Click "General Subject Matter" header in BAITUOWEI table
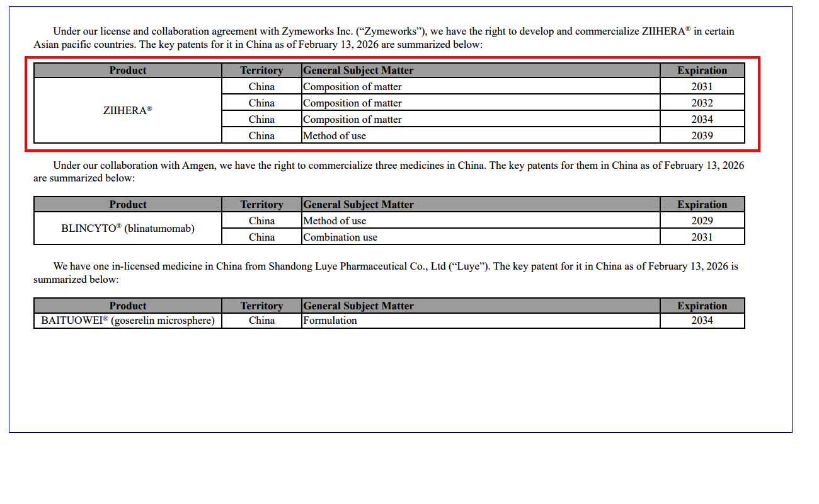Image resolution: width=819 pixels, height=504 pixels. pyautogui.click(x=358, y=306)
